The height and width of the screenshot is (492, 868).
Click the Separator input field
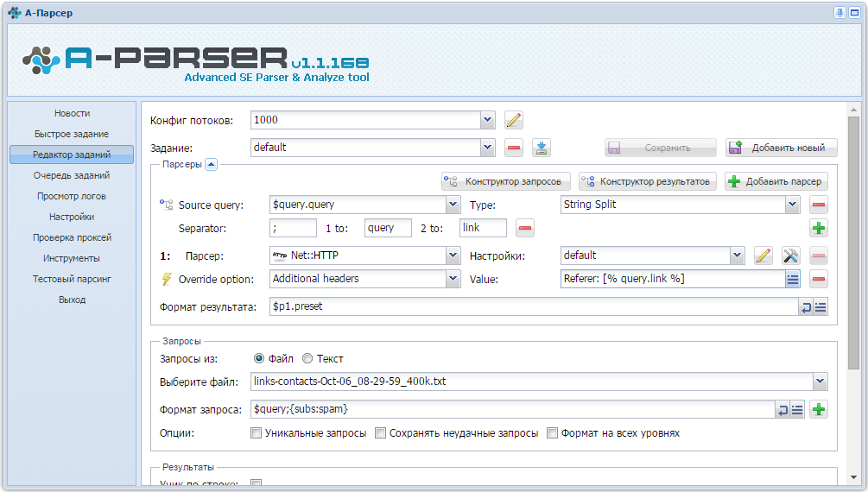pos(294,228)
